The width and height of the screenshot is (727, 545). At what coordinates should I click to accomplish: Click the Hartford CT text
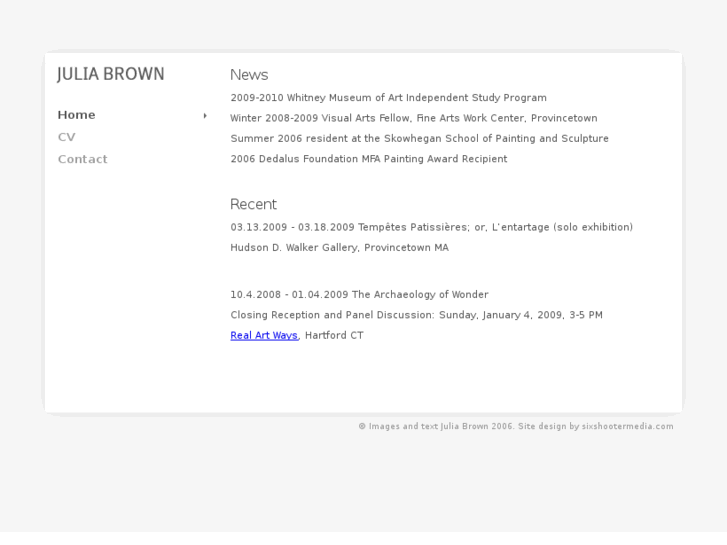point(334,335)
